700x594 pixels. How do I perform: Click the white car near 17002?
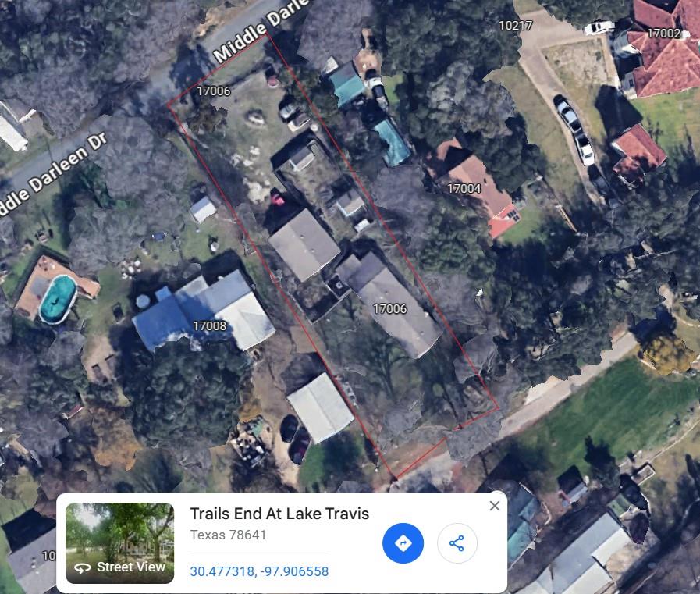coord(599,27)
